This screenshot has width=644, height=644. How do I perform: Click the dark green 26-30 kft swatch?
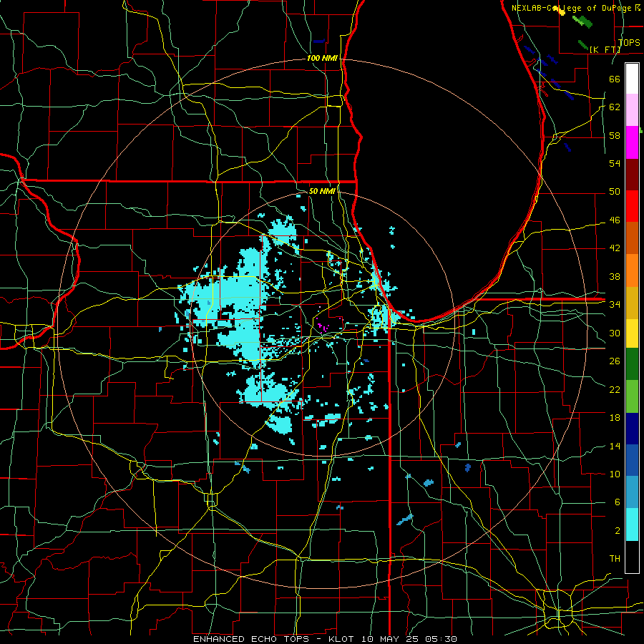pos(632,364)
